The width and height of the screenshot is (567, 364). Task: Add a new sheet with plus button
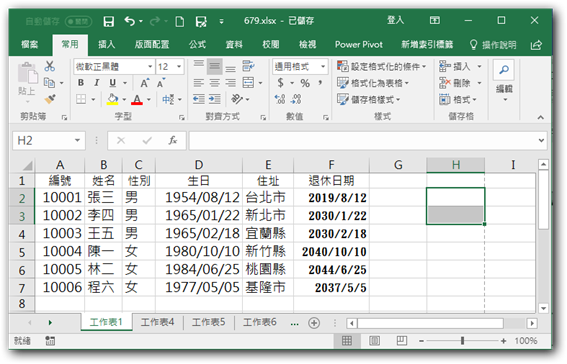coord(314,323)
